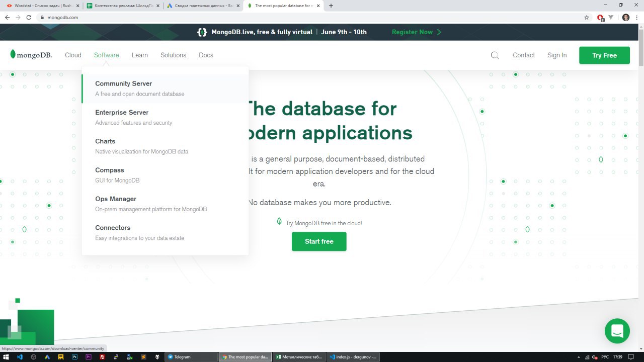The image size is (644, 362).
Task: Click the Try MongoDB free in the cloud link
Action: click(324, 223)
